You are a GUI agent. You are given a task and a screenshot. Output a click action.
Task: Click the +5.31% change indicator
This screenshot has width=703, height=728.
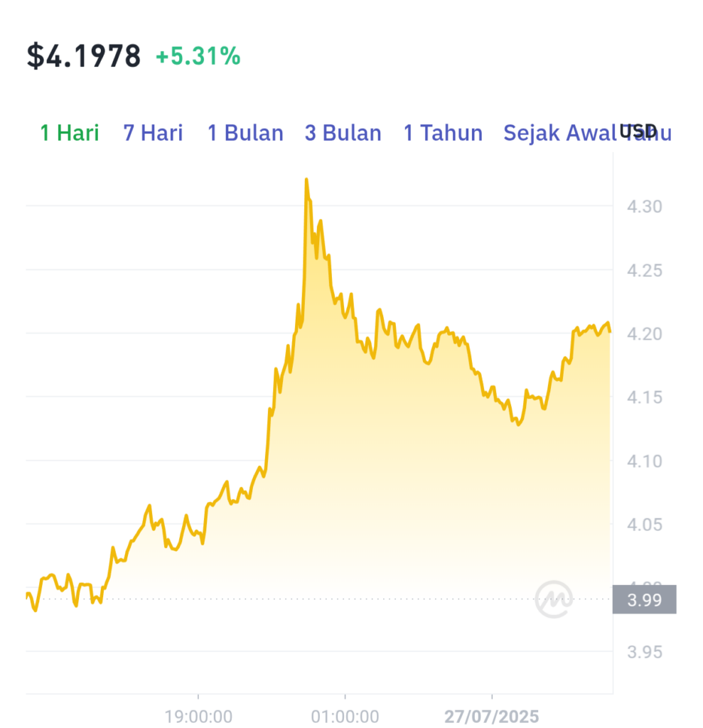coord(198,56)
